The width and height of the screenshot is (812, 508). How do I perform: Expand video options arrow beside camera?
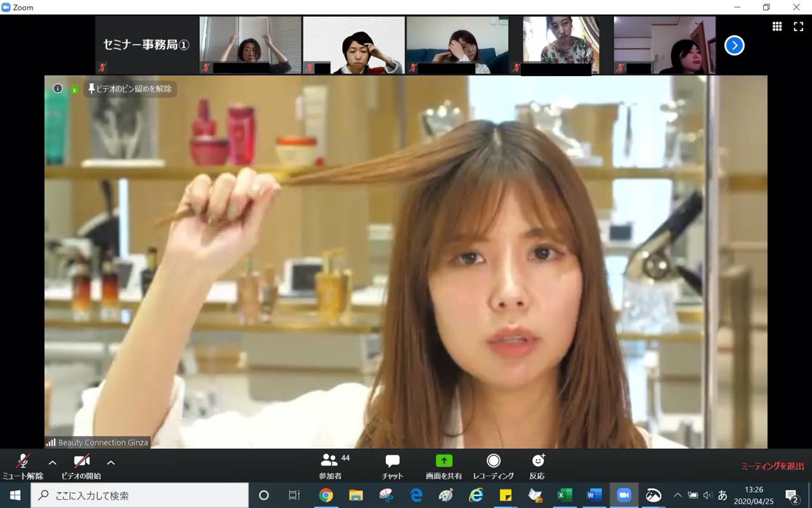click(x=110, y=463)
